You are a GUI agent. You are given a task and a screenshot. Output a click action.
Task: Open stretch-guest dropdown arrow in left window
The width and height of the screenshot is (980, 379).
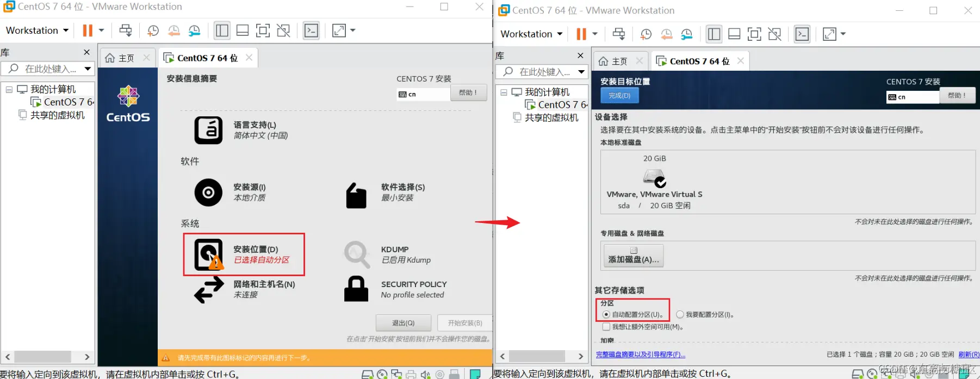click(x=352, y=30)
